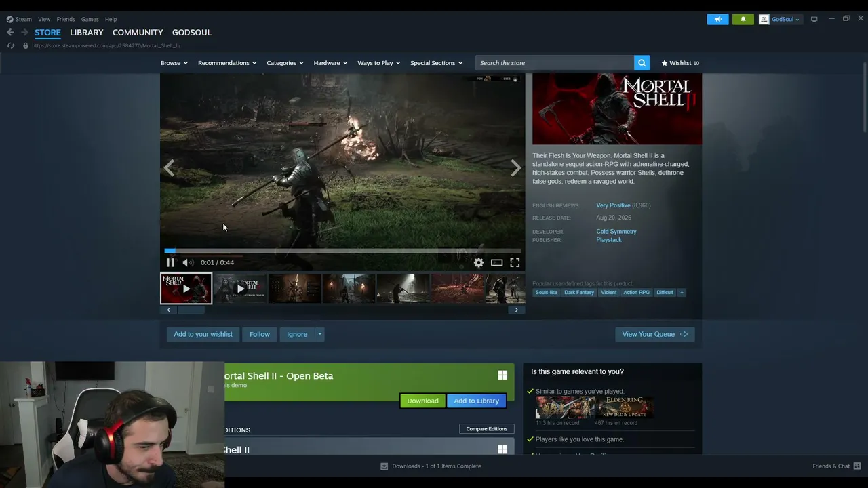Expand the Recommendations menu
The width and height of the screenshot is (868, 488).
point(227,63)
